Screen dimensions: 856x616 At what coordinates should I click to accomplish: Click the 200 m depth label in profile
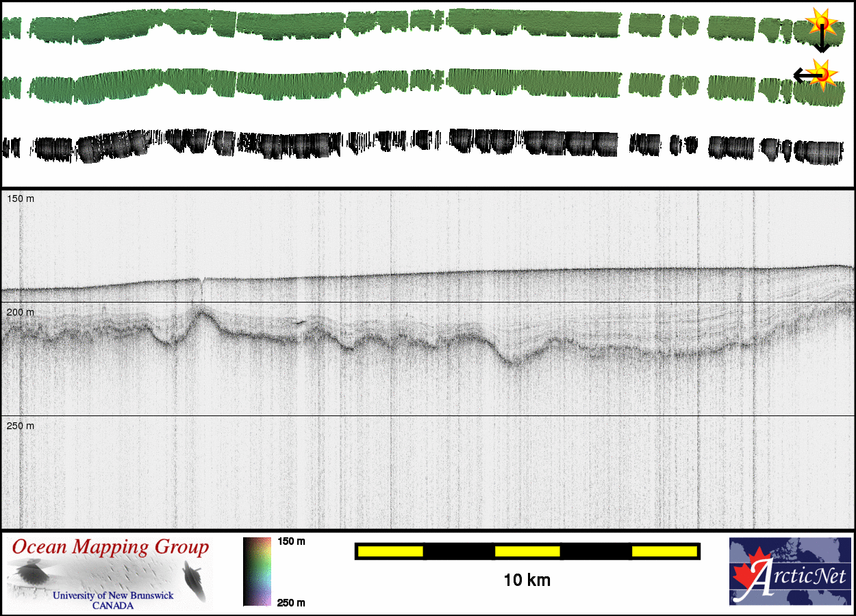pos(20,312)
